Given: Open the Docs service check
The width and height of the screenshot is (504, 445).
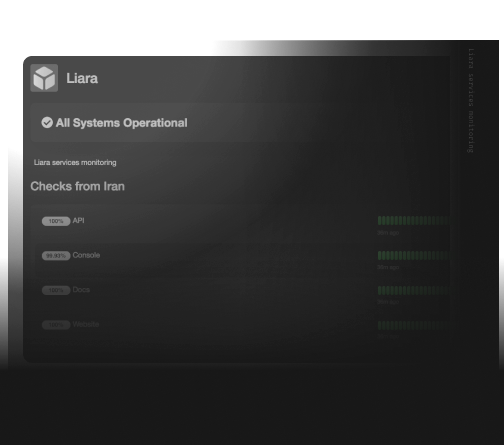Looking at the screenshot, I should click(x=81, y=290).
